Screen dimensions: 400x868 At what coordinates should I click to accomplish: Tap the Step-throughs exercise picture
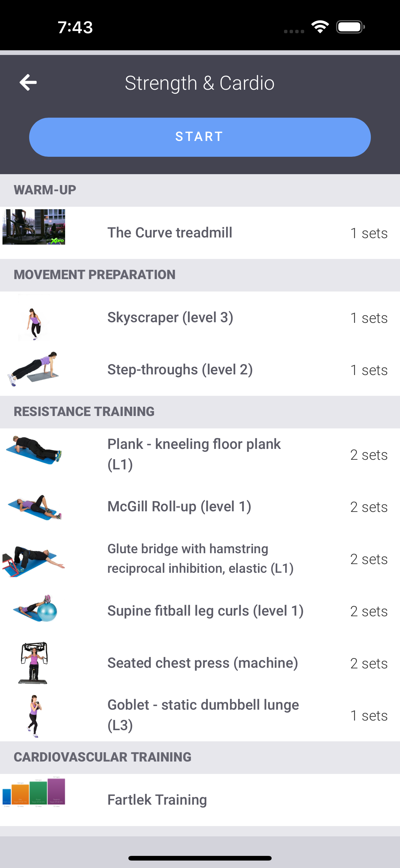coord(34,369)
